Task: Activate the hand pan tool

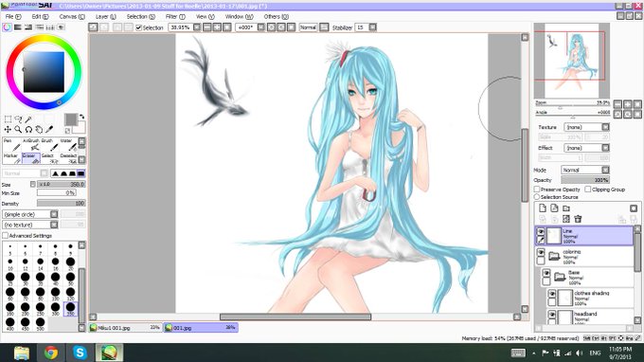Action: (39, 130)
